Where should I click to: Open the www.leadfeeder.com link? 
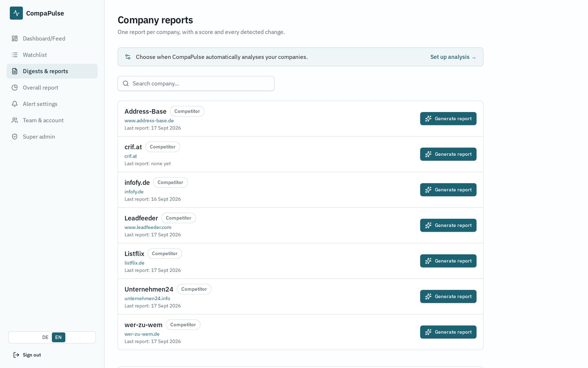[148, 227]
